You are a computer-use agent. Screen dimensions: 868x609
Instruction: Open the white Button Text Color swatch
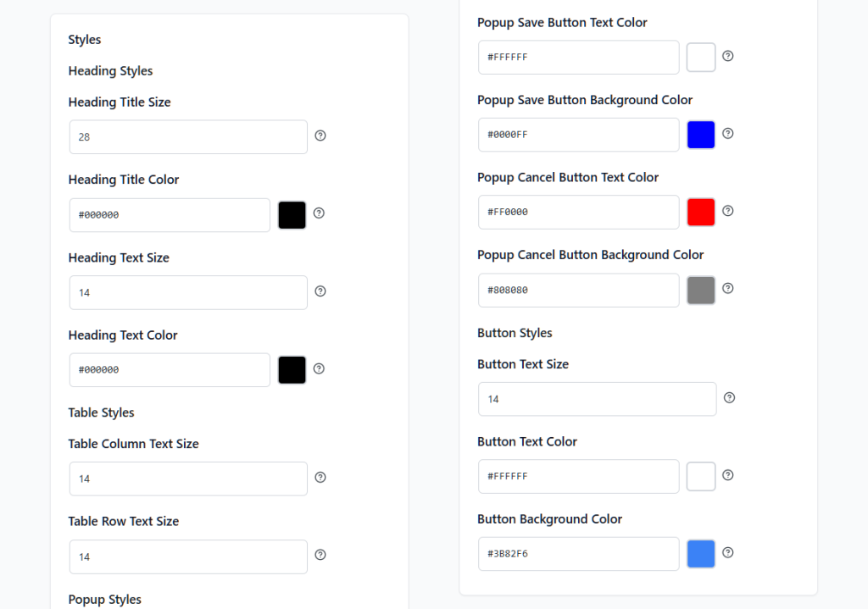pos(700,475)
